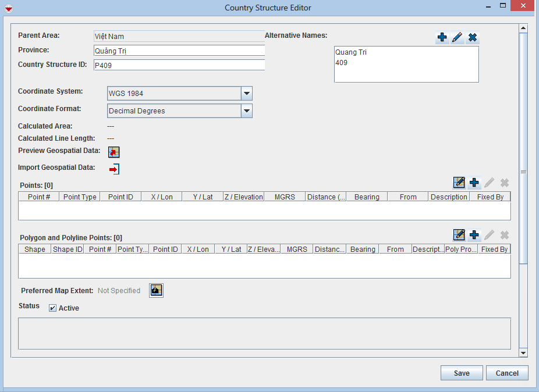Save the country structure

tap(462, 373)
